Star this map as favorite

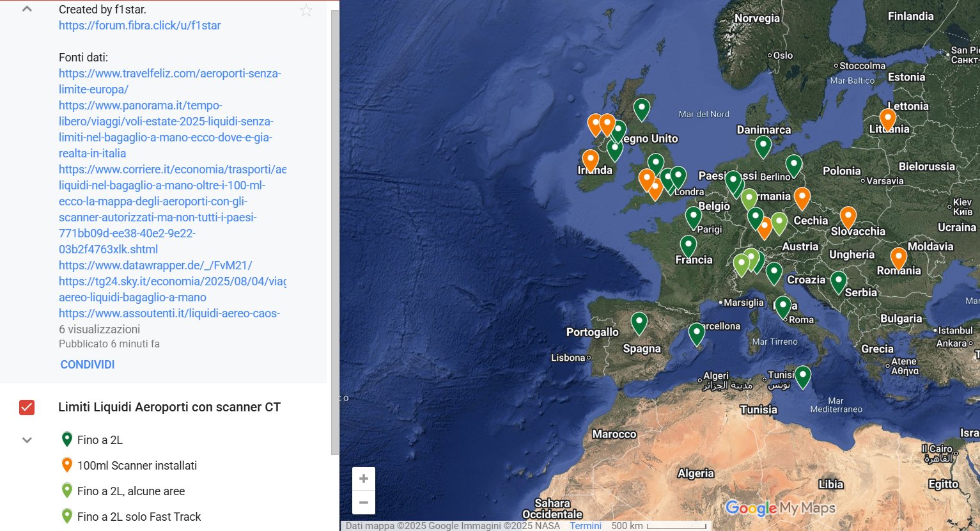coord(306,10)
